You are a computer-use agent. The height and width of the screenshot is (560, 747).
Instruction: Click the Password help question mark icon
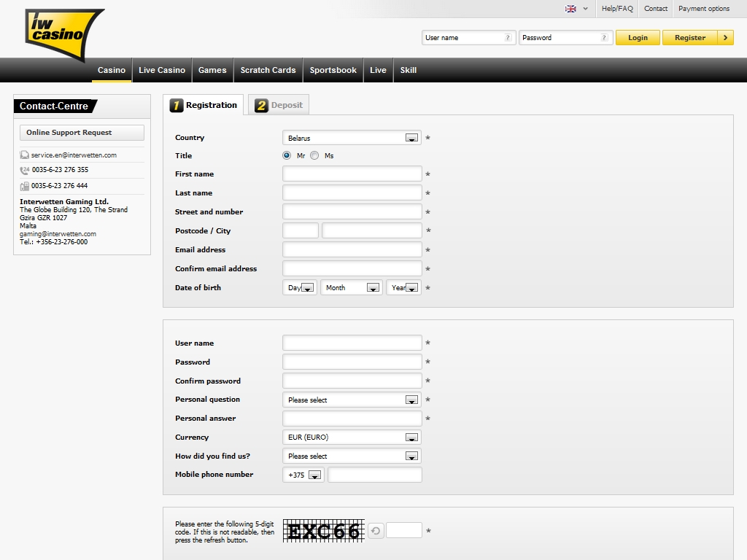[x=605, y=38]
